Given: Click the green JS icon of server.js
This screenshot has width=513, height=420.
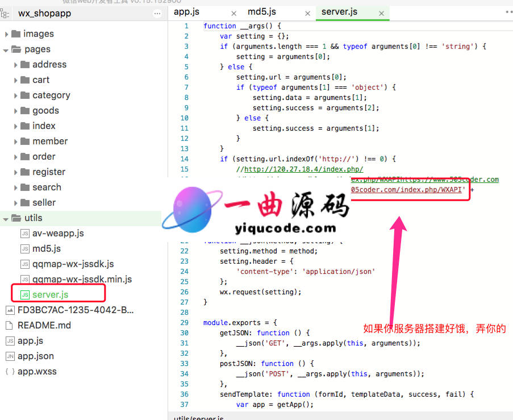Looking at the screenshot, I should 25,295.
